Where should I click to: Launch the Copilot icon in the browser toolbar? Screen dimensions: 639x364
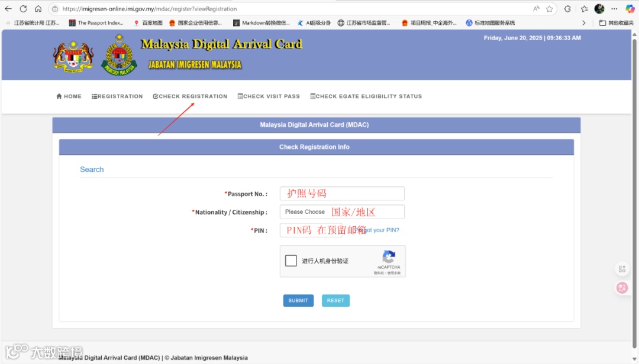630,8
